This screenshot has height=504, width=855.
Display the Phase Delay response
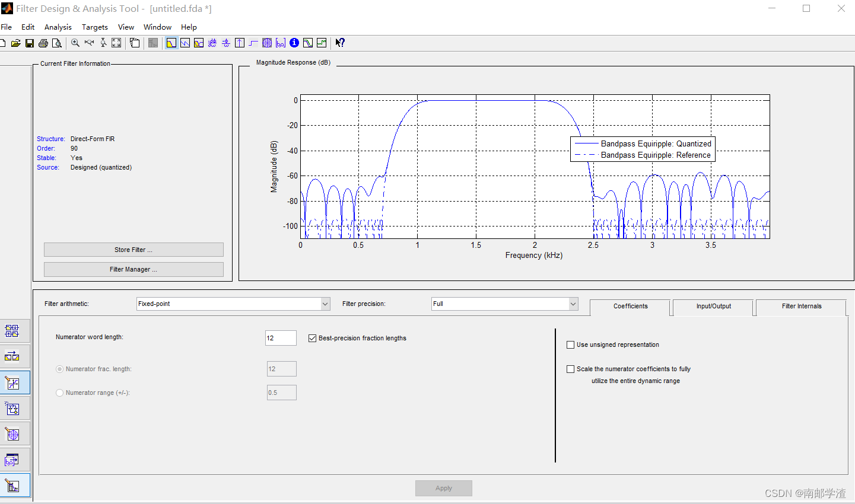click(226, 43)
